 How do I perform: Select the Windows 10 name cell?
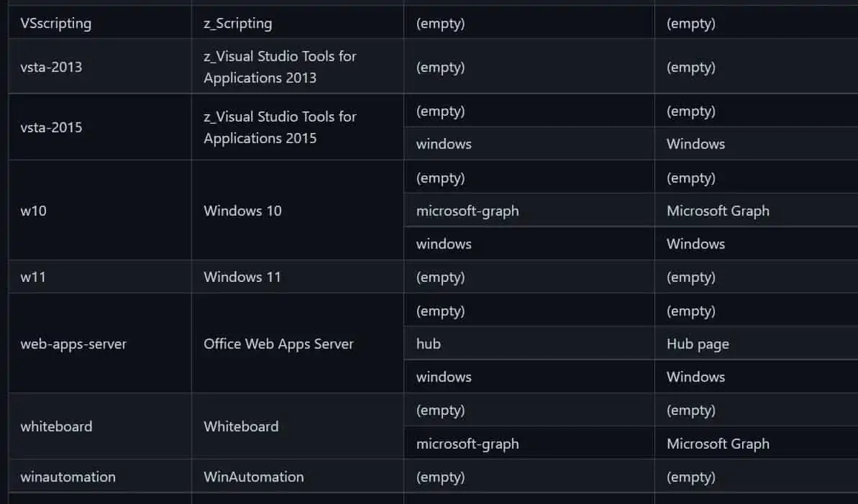tap(242, 211)
